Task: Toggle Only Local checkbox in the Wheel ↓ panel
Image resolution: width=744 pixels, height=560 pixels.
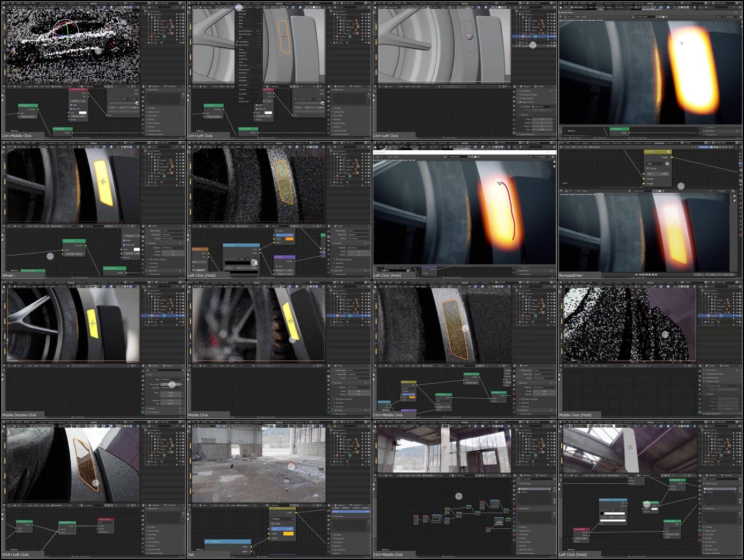Action: (125, 245)
